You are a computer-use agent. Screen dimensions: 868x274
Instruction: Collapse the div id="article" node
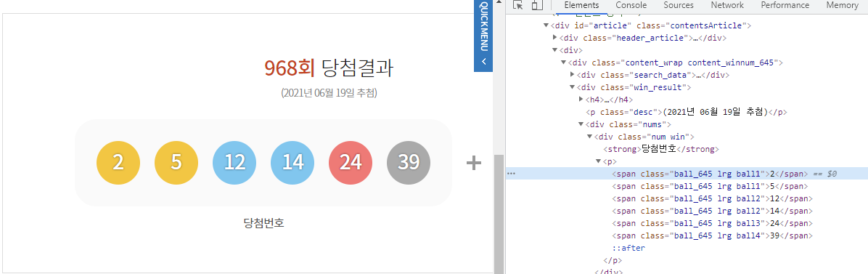[x=547, y=25]
